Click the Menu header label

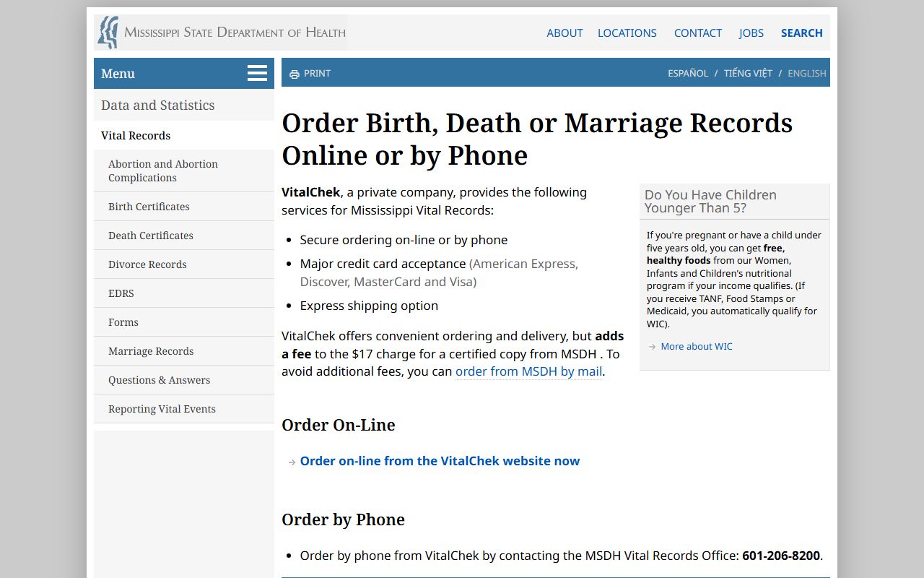(118, 74)
